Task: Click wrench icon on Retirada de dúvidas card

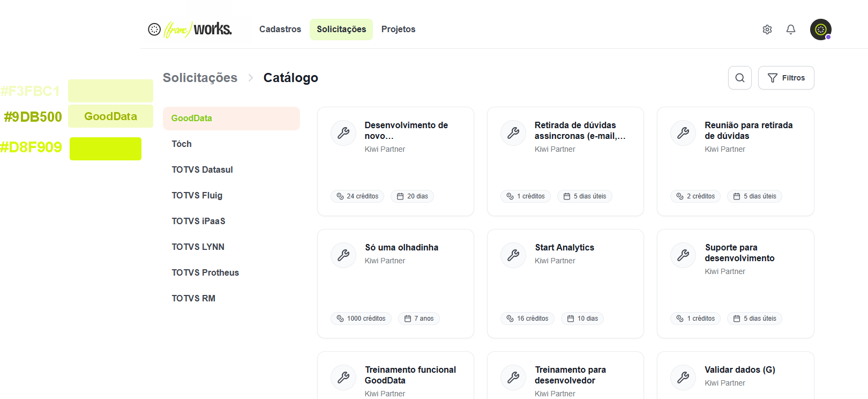Action: [513, 133]
